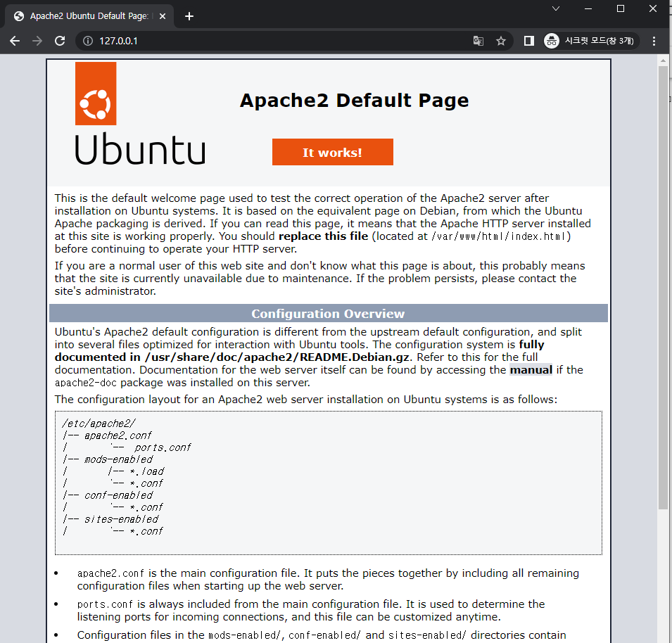Click conf-enabled in the config tree
This screenshot has height=643, width=672.
point(118,495)
